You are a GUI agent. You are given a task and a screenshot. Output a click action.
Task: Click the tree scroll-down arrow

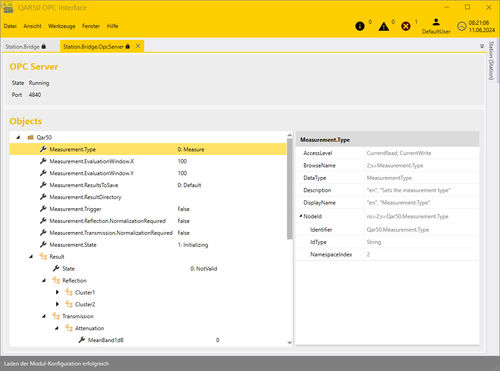289,342
